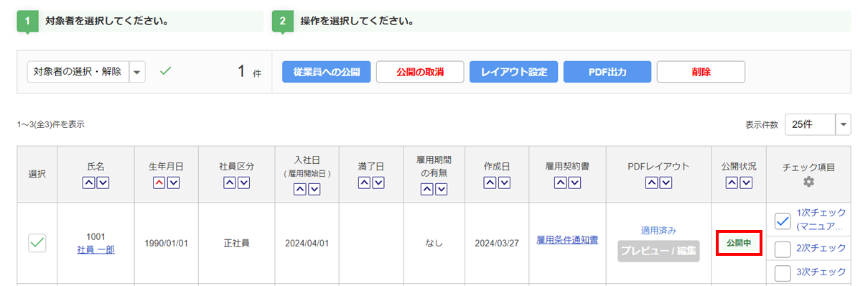
Task: Click PDF出力 button
Action: (x=607, y=72)
